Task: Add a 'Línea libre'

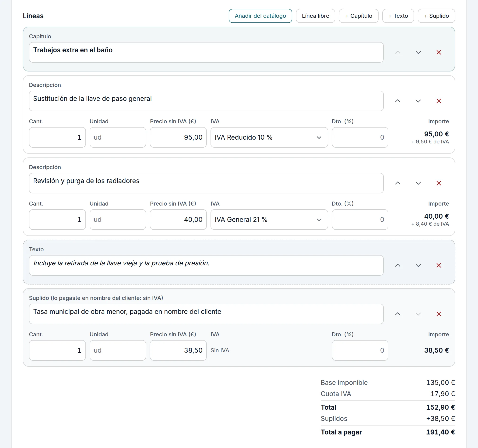Action: pos(315,16)
